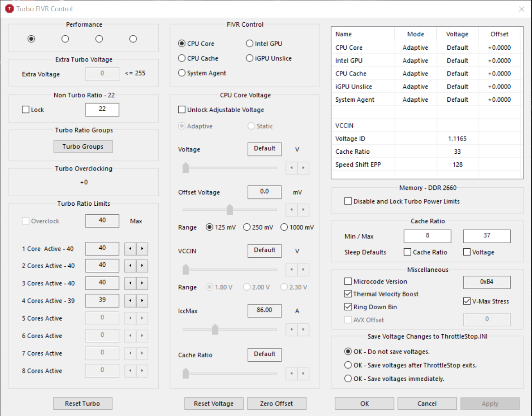Click the 4 Cores Active ratio field
The width and height of the screenshot is (532, 416).
(102, 300)
